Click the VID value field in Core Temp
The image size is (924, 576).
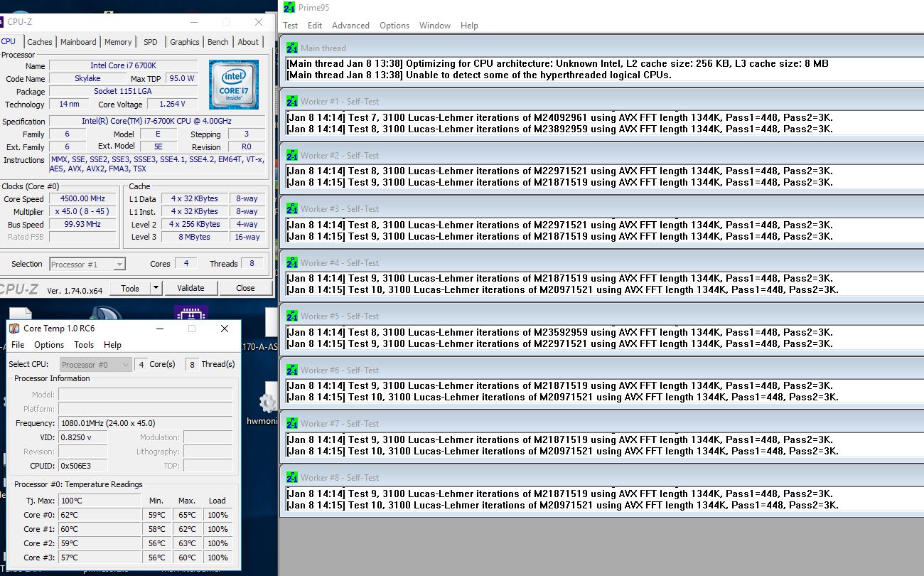tap(82, 437)
